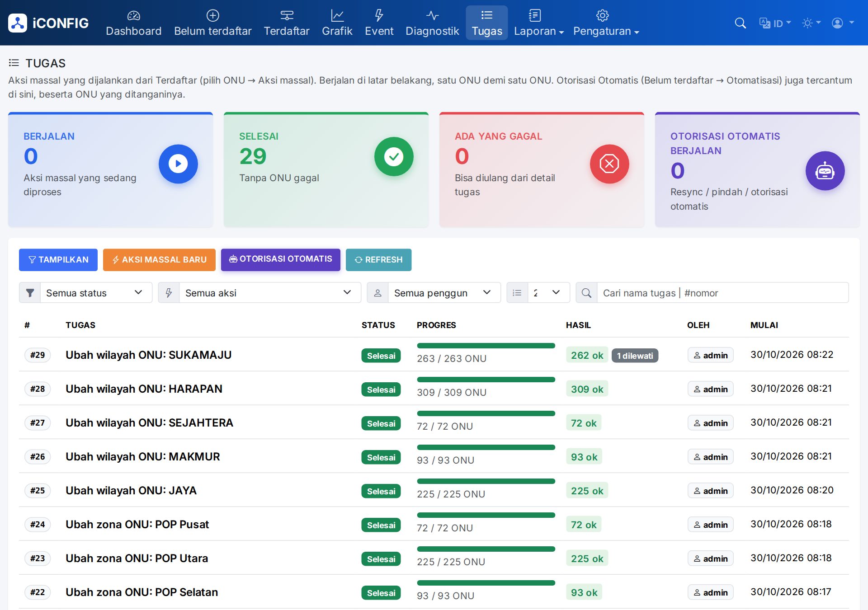
Task: Click the TAMPILKAN filter button
Action: [x=58, y=260]
